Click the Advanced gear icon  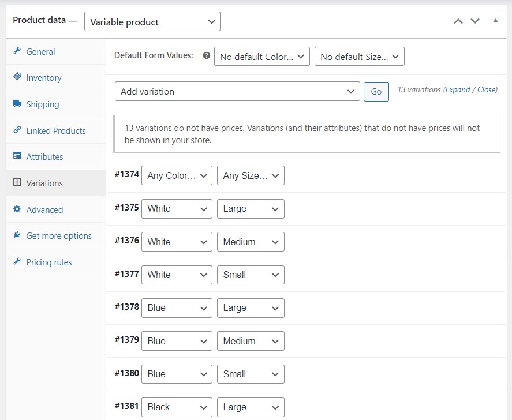[17, 209]
